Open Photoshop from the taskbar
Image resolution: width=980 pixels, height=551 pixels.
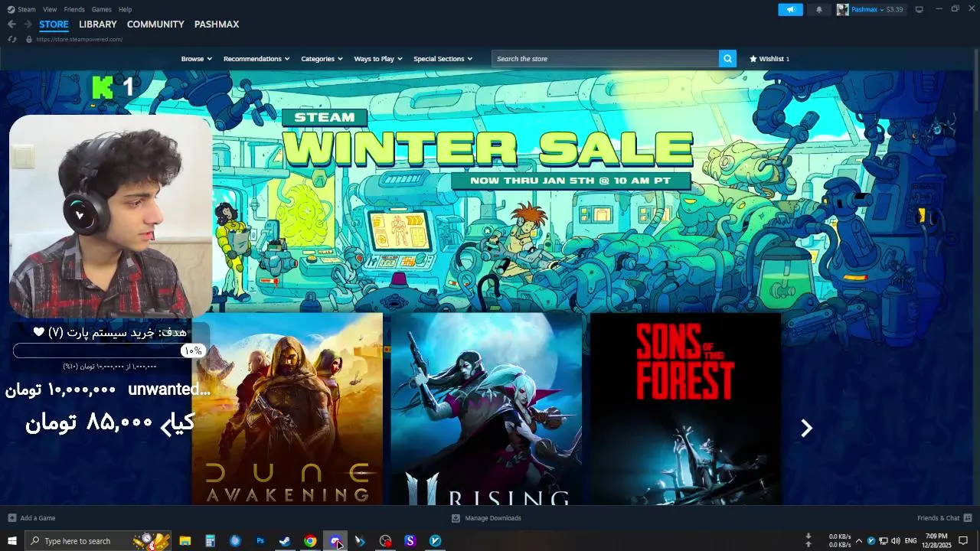point(260,541)
